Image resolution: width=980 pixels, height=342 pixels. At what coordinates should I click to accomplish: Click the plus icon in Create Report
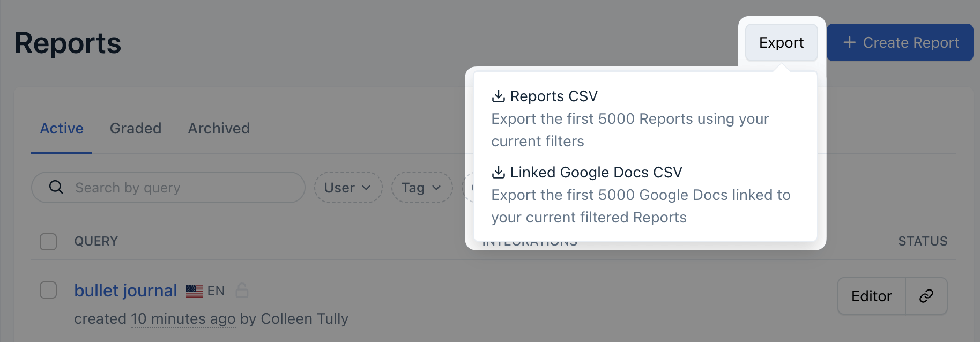pyautogui.click(x=849, y=42)
